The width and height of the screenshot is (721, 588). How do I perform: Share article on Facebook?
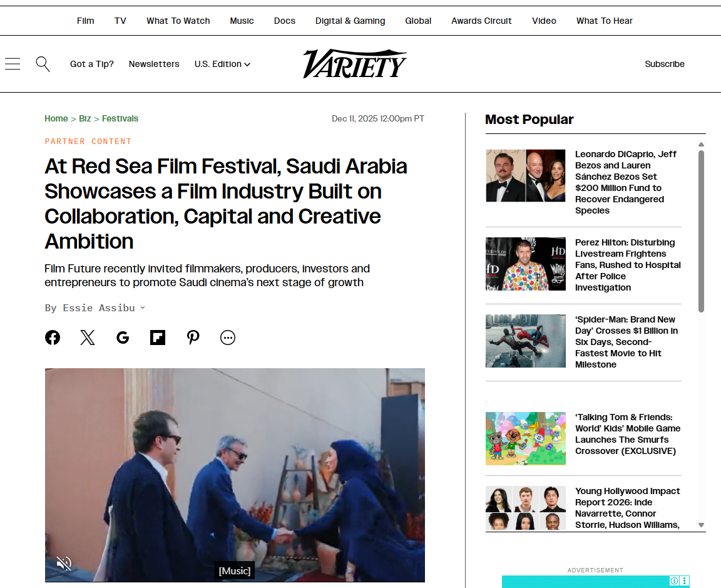53,338
